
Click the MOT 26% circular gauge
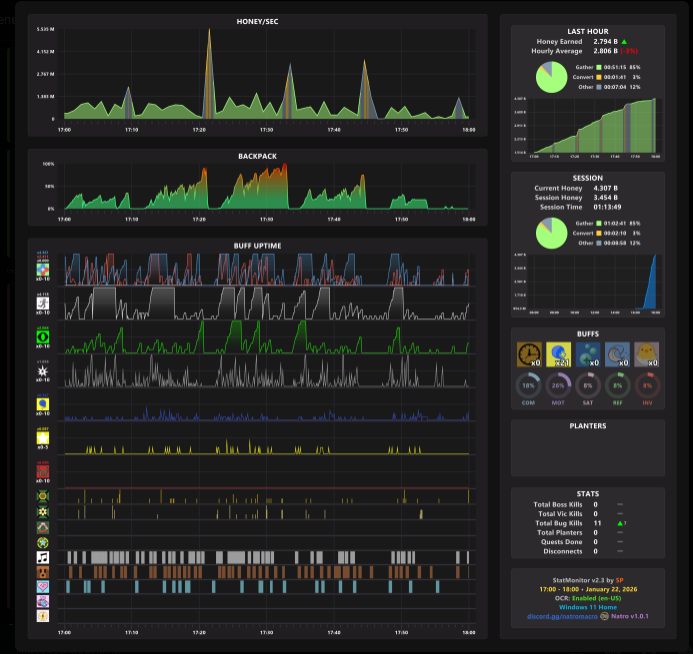(558, 386)
